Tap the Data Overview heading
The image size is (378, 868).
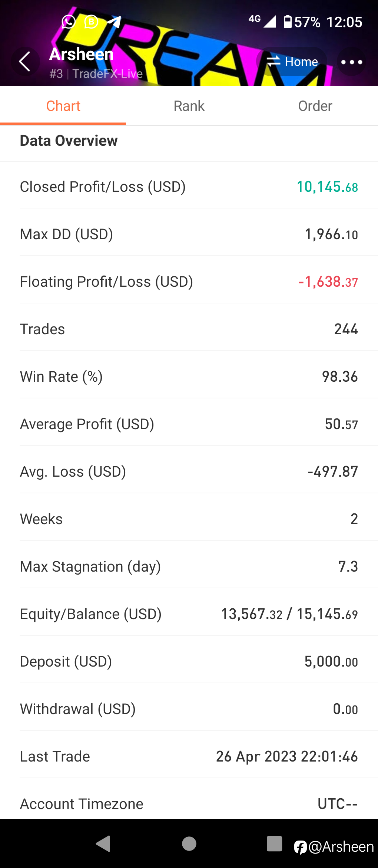[69, 141]
